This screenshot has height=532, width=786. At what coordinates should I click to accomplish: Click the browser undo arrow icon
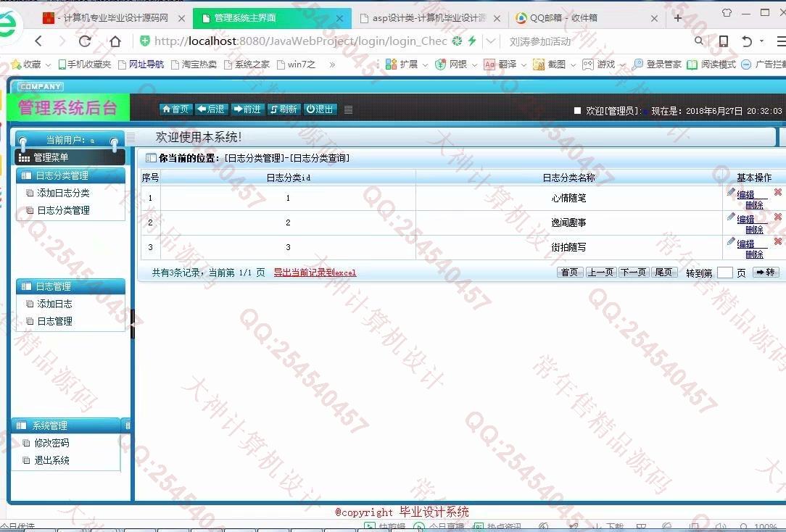tap(746, 41)
